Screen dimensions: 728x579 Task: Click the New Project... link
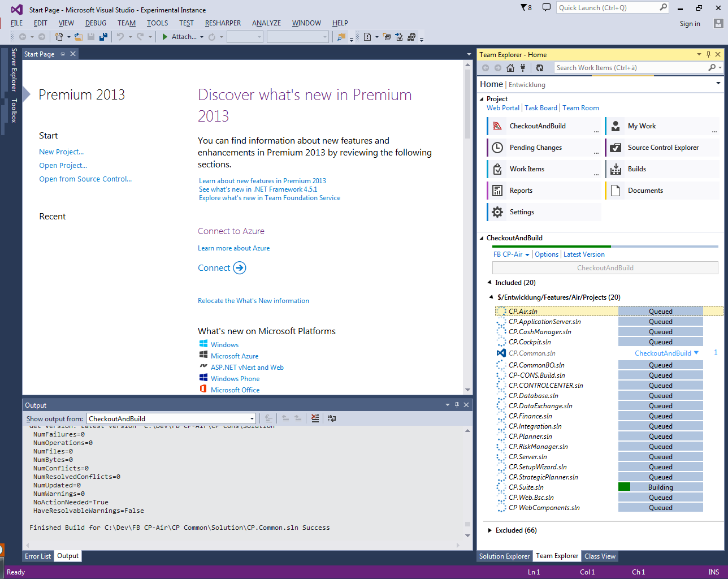pos(61,152)
